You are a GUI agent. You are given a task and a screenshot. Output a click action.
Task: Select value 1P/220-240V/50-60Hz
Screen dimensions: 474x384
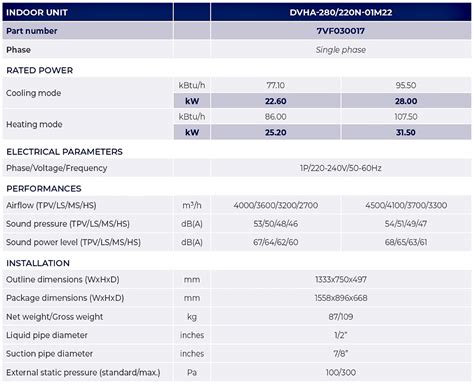click(x=341, y=168)
